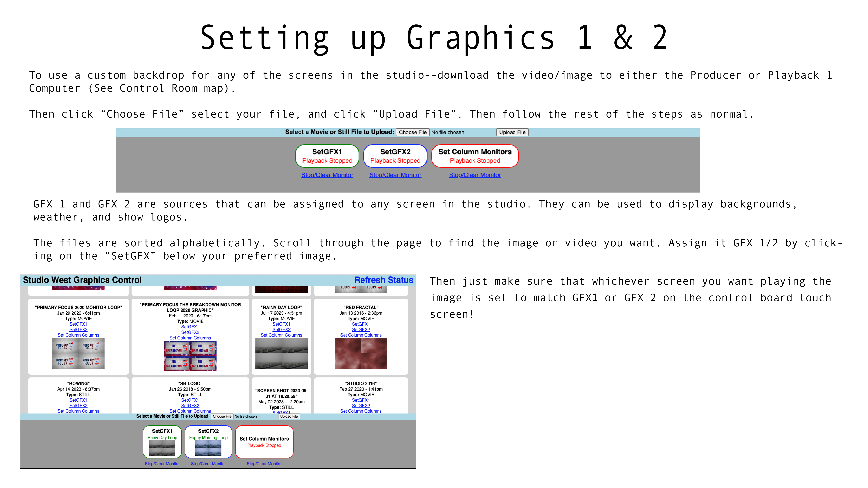Click Stop/Clear Monitor under SetGFX2 Playback Stopped
The width and height of the screenshot is (868, 488).
click(x=395, y=175)
